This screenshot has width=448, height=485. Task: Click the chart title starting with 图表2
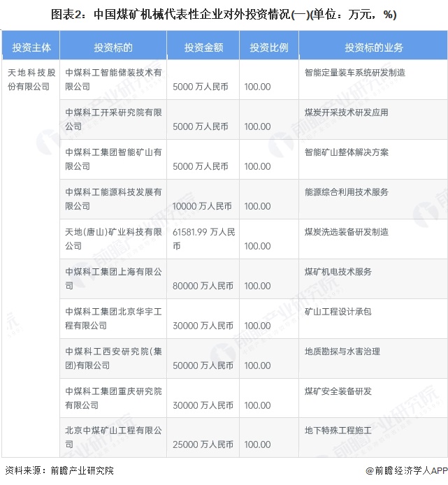(224, 14)
